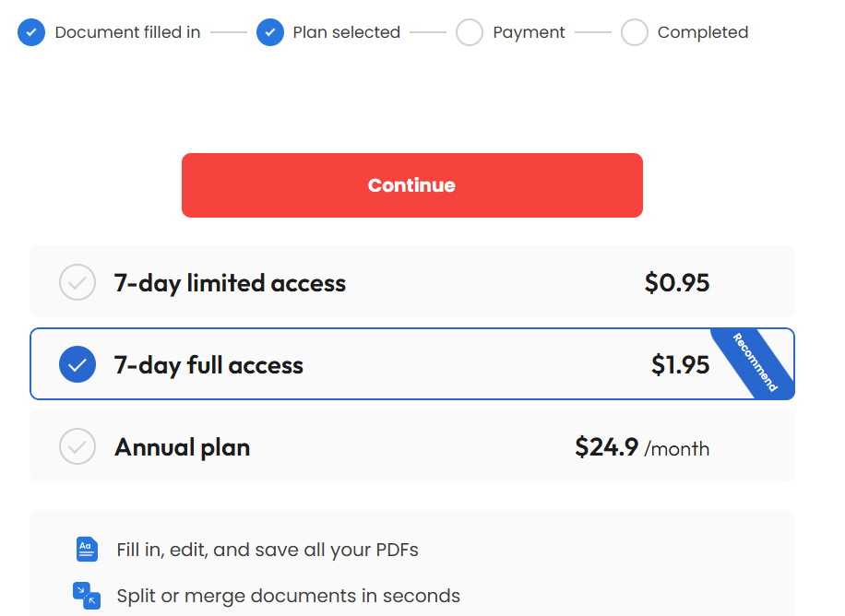Choose the $0.95 price option
This screenshot has height=616, width=845.
pos(677,282)
